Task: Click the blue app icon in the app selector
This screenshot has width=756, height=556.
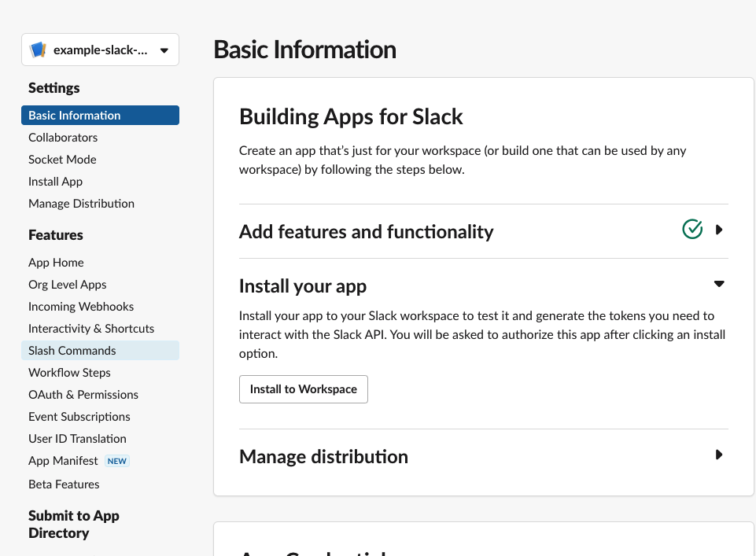Action: 38,50
